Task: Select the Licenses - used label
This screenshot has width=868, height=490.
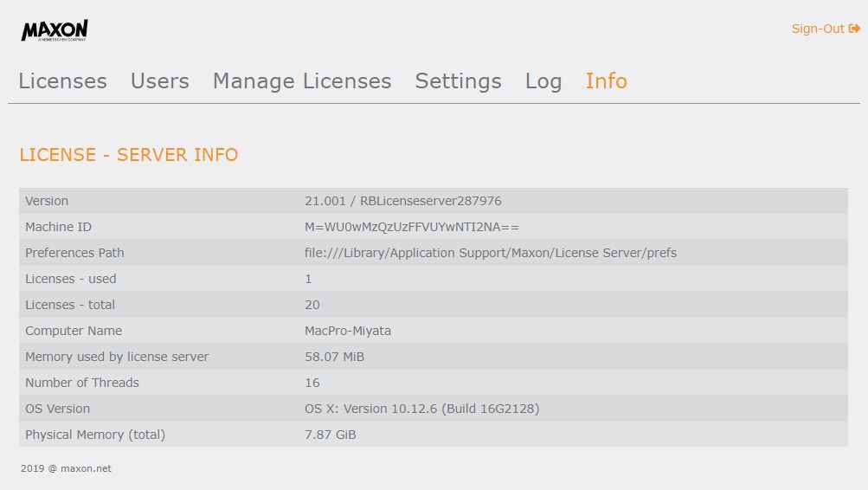Action: (70, 279)
